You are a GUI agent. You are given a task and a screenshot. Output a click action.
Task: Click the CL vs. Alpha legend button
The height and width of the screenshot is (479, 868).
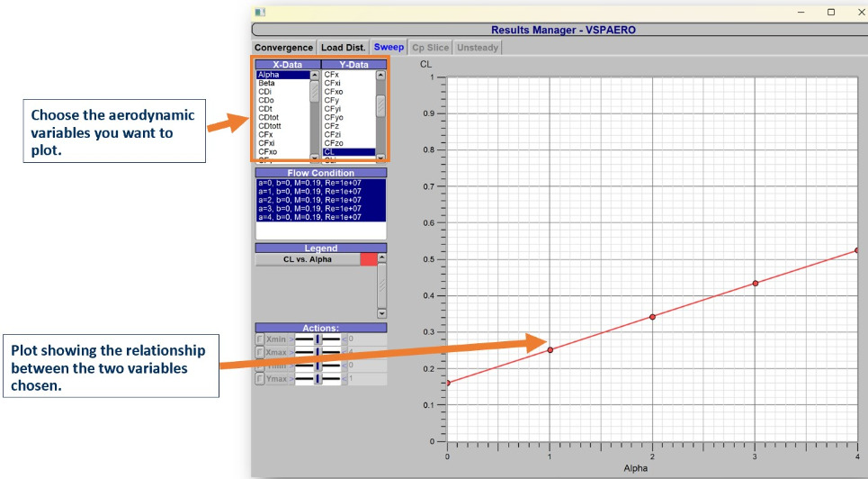[x=307, y=259]
